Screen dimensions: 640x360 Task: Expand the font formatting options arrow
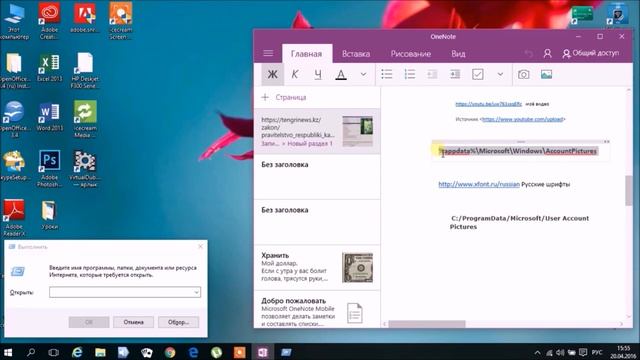[363, 74]
